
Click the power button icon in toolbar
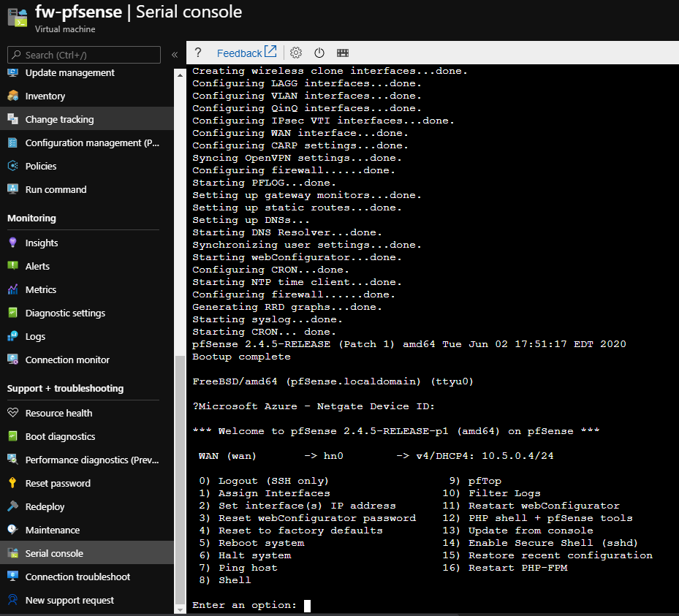coord(319,53)
